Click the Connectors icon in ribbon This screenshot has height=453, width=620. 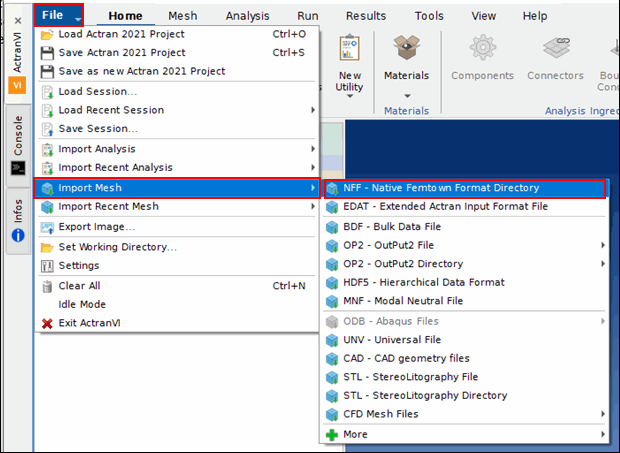click(556, 47)
